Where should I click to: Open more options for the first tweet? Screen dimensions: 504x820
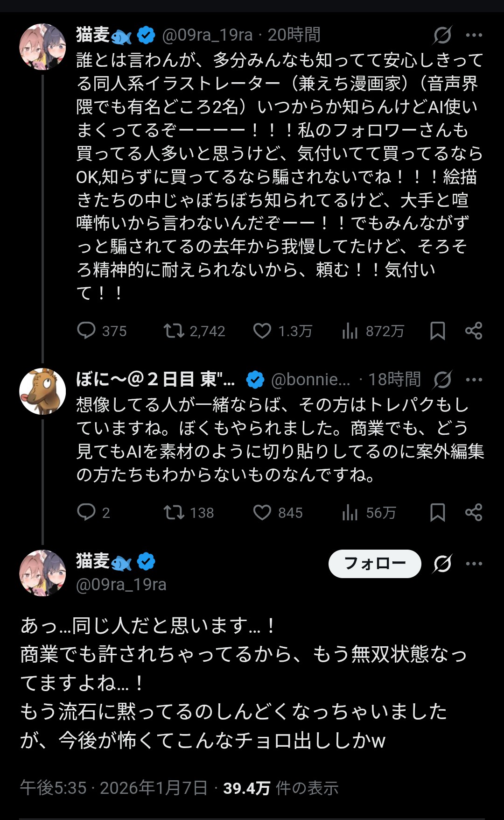click(474, 35)
